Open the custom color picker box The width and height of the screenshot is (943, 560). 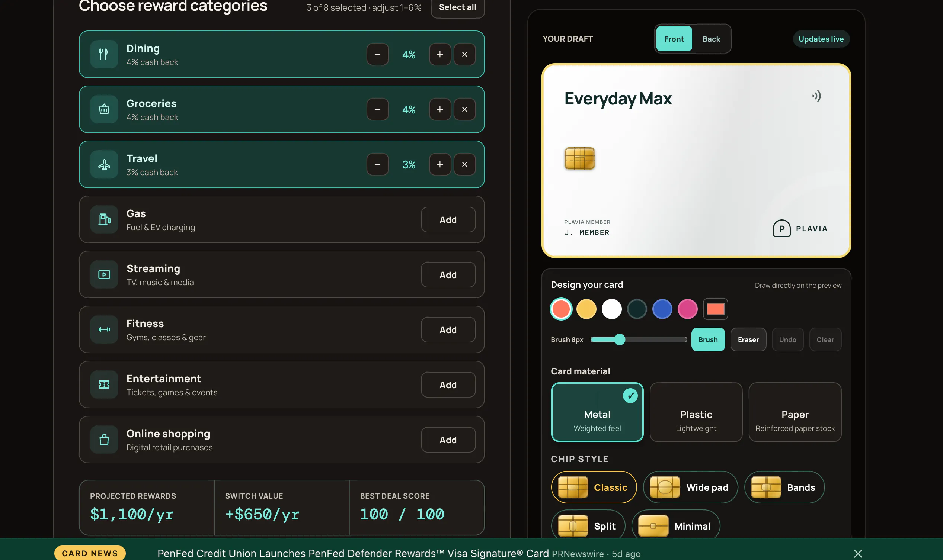tap(715, 309)
